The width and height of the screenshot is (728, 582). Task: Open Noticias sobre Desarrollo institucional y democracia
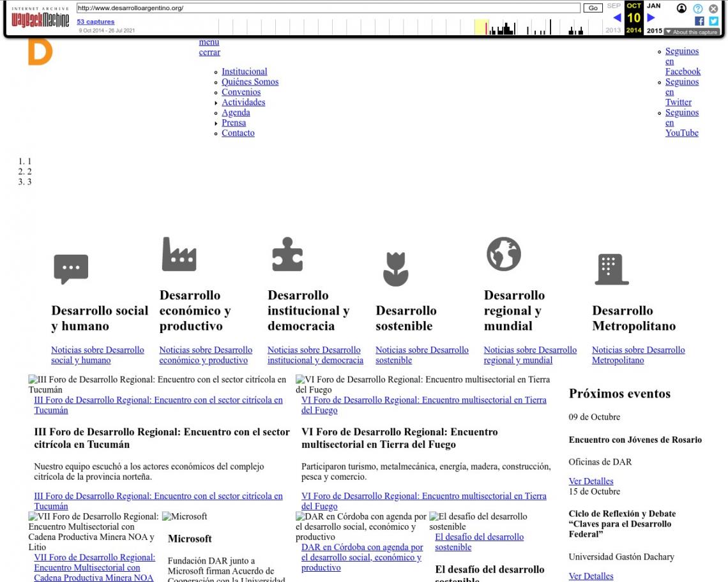coord(315,355)
